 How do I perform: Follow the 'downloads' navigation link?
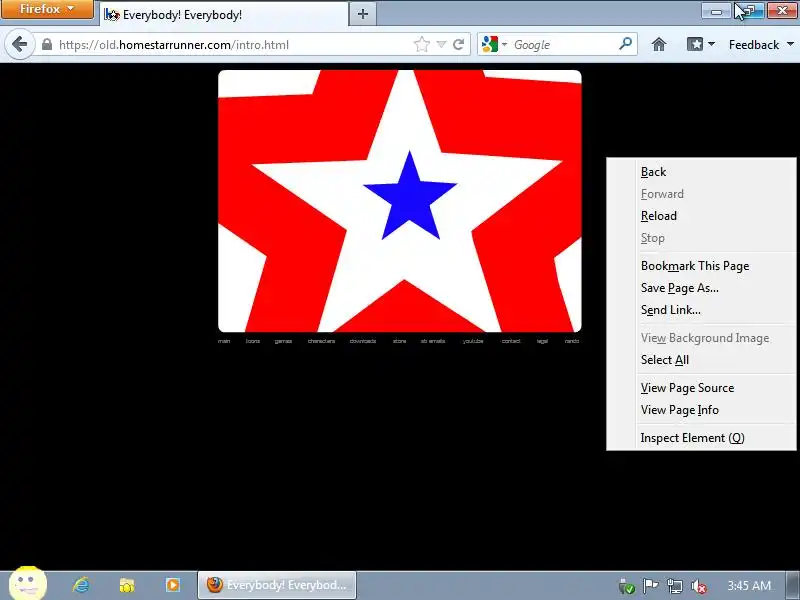coord(363,341)
